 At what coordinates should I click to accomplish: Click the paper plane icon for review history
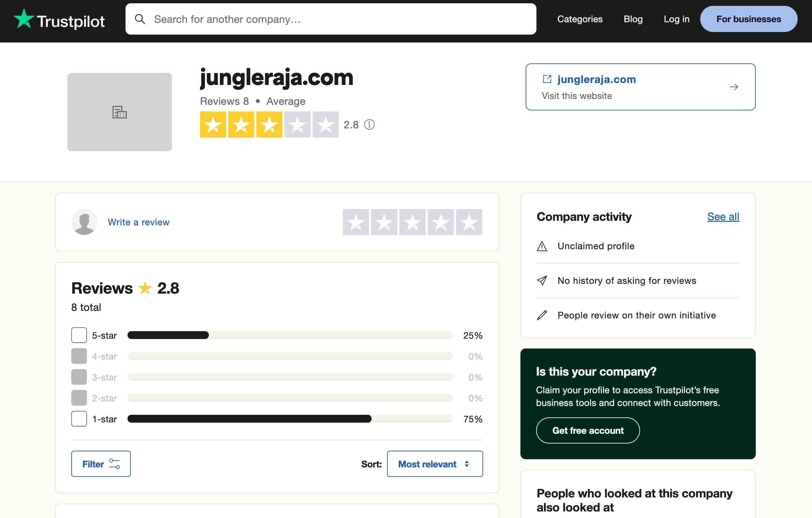pyautogui.click(x=542, y=281)
